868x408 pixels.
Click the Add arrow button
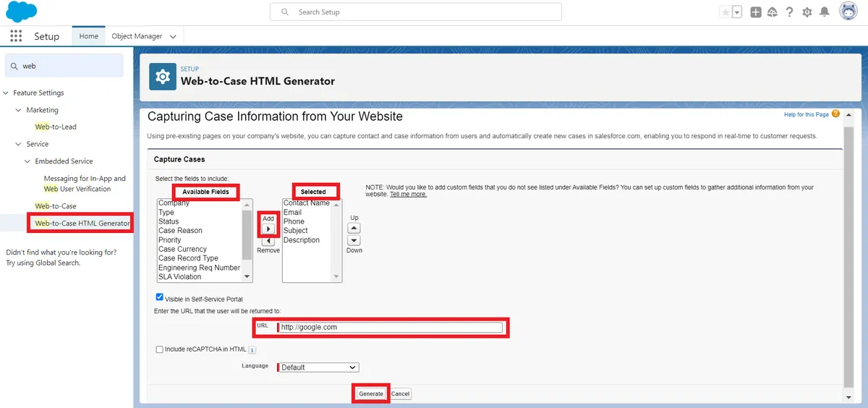coord(268,229)
